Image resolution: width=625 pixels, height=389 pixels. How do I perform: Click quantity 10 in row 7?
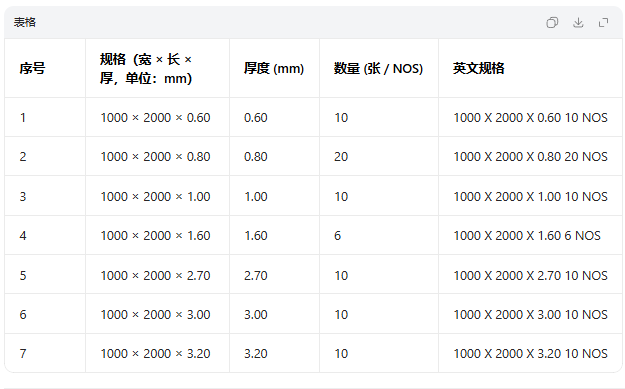(341, 354)
